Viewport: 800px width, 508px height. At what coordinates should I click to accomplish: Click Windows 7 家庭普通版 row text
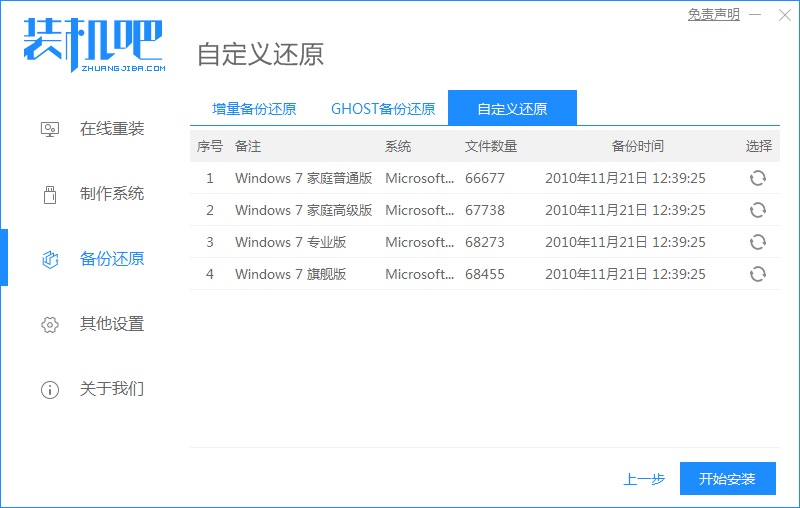(304, 178)
